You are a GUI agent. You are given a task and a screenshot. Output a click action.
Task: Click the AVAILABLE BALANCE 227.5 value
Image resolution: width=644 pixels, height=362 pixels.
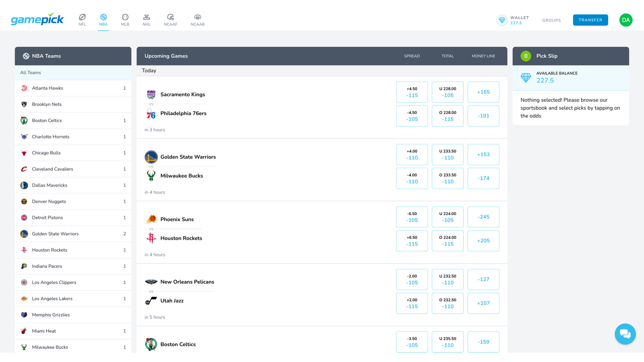(545, 80)
